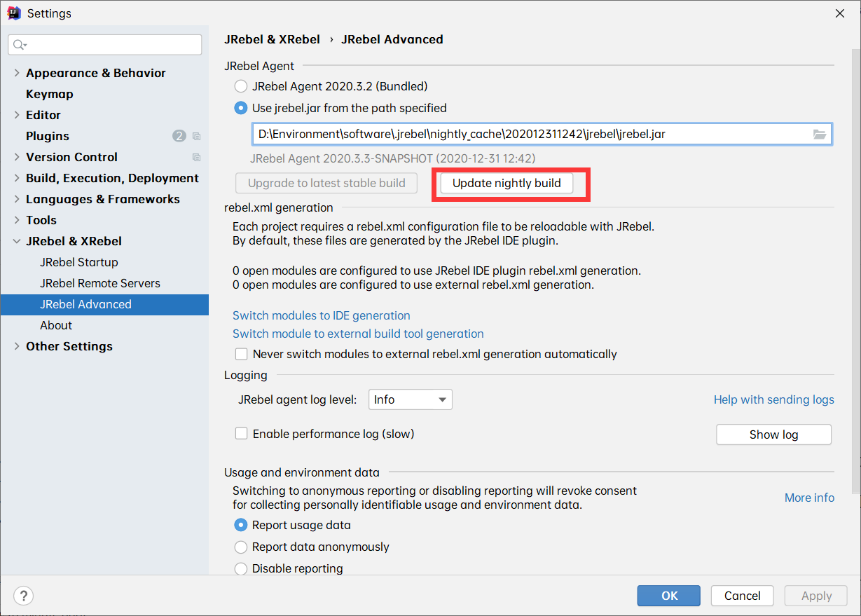The image size is (861, 616).
Task: Click the Apply button
Action: click(x=816, y=596)
